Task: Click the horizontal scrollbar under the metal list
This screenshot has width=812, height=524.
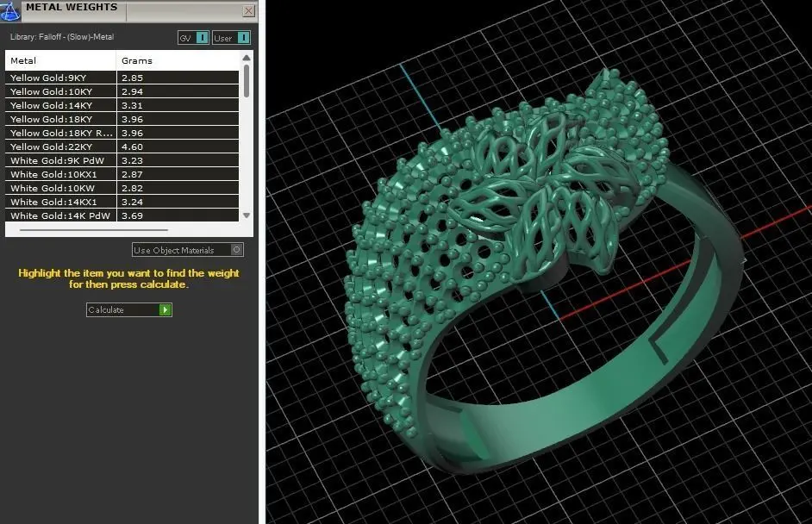Action: (x=94, y=229)
